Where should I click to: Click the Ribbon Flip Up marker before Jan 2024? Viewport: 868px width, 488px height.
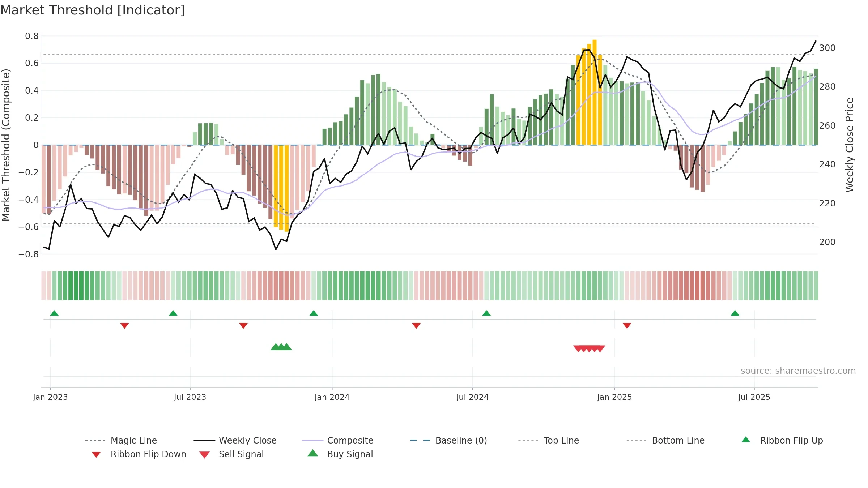314,313
